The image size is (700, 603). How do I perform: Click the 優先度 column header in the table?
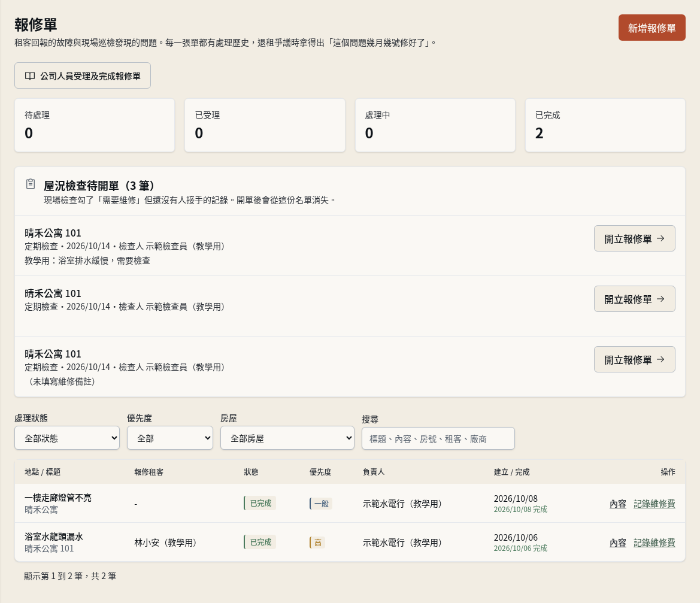point(320,472)
